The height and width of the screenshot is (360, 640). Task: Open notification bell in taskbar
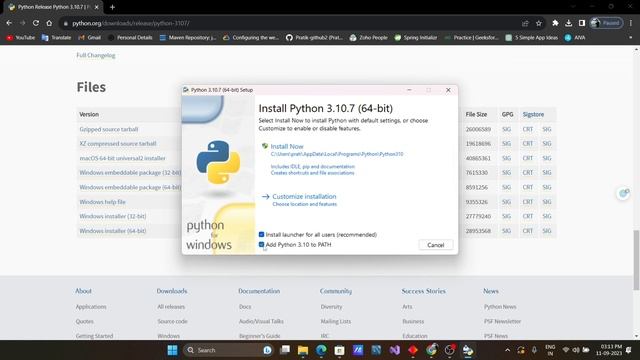pyautogui.click(x=629, y=350)
